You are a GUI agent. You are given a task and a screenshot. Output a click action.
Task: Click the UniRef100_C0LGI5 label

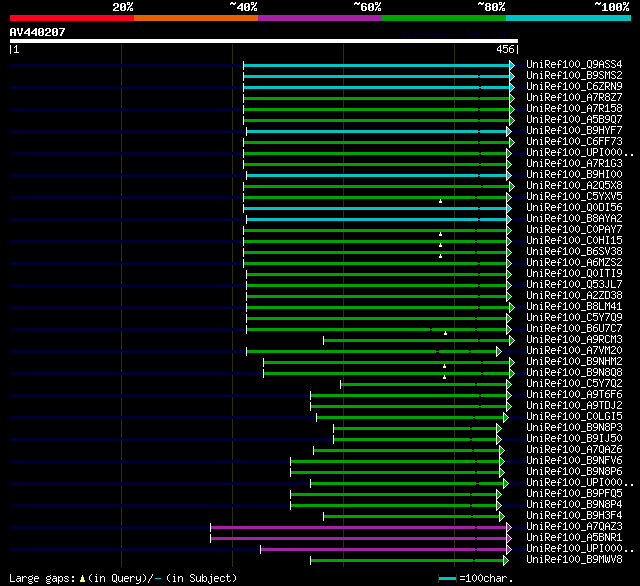(574, 417)
